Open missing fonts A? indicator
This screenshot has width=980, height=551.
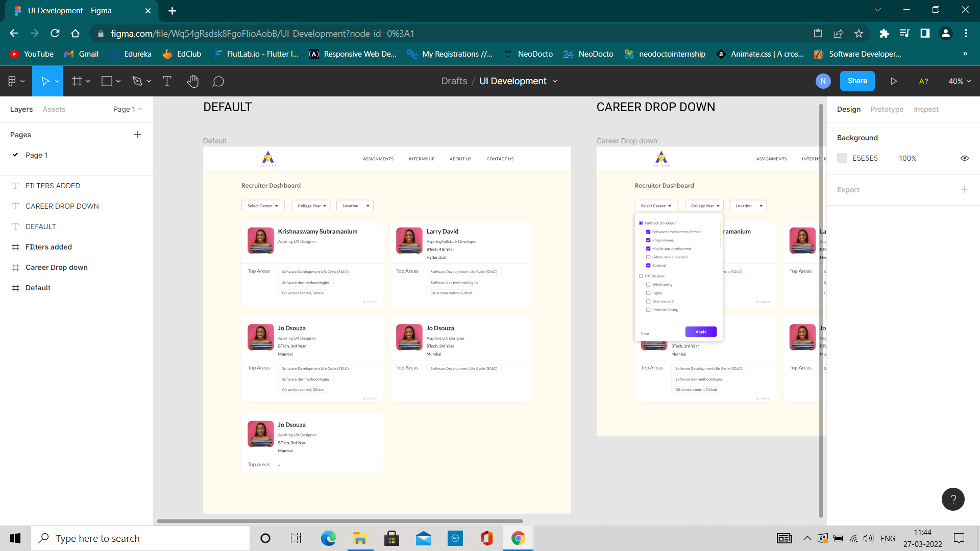coord(923,81)
